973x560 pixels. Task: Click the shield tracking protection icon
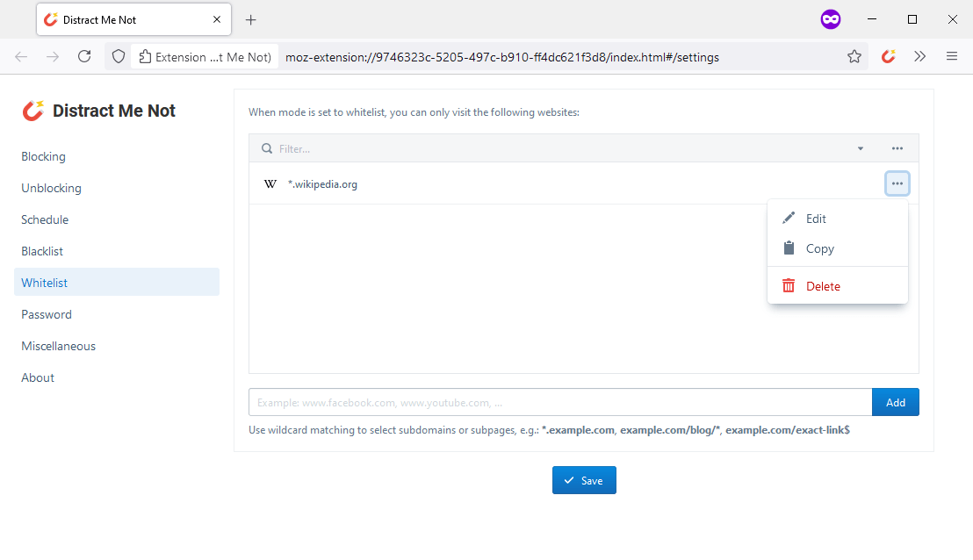(119, 56)
